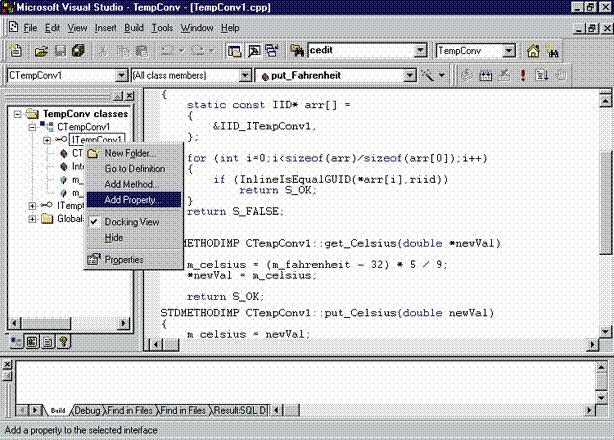The width and height of the screenshot is (614, 440).
Task: Open the All class members filter arrow
Action: 245,75
